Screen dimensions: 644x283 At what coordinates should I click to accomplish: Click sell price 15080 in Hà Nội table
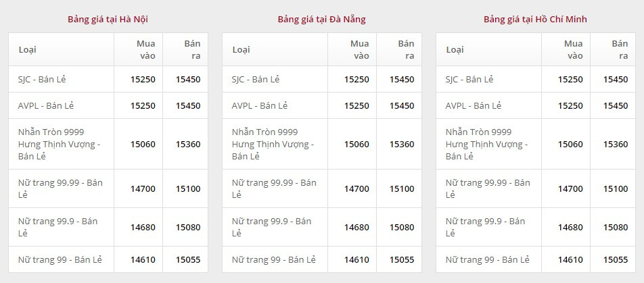pyautogui.click(x=188, y=227)
